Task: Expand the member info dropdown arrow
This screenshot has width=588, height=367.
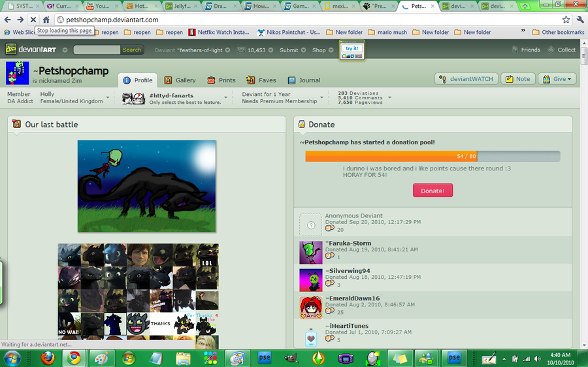Action: [x=108, y=97]
